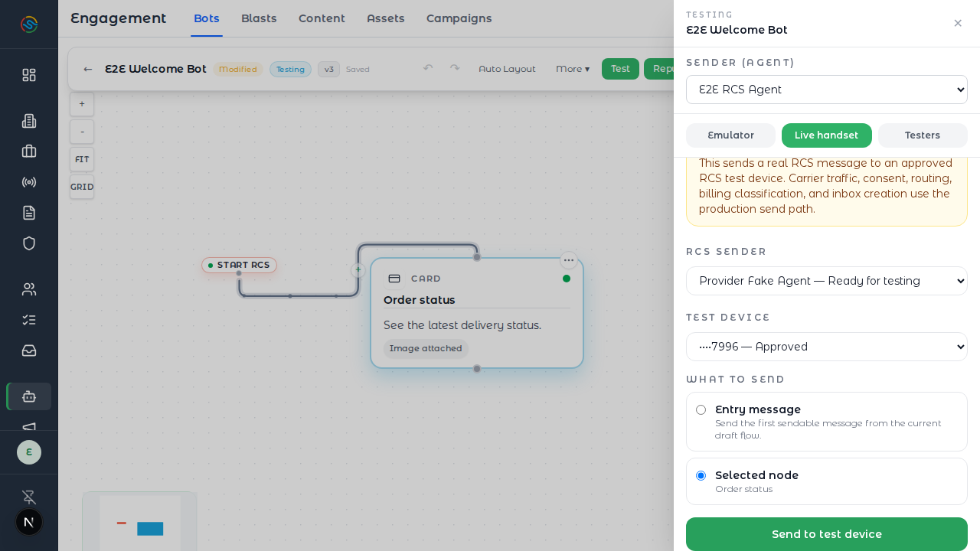Click the shield icon in the sidebar
The height and width of the screenshot is (551, 980).
[29, 243]
